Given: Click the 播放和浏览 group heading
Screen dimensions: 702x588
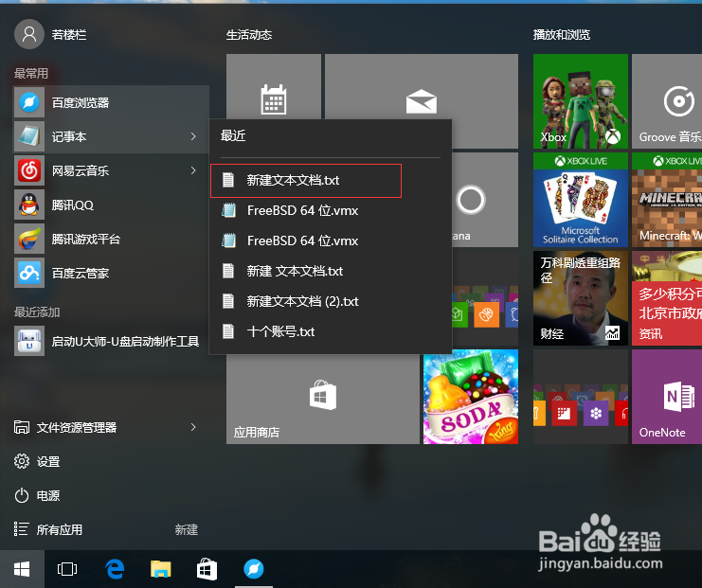Looking at the screenshot, I should 562,35.
